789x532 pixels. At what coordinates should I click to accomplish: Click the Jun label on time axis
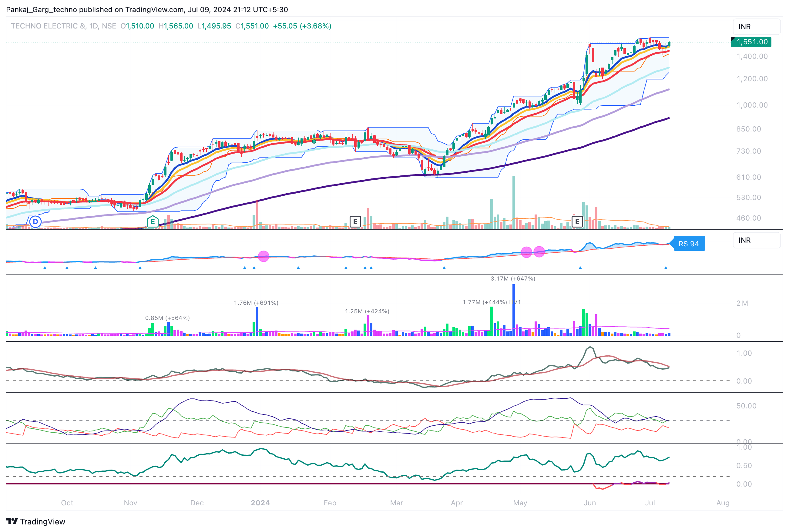pyautogui.click(x=590, y=503)
